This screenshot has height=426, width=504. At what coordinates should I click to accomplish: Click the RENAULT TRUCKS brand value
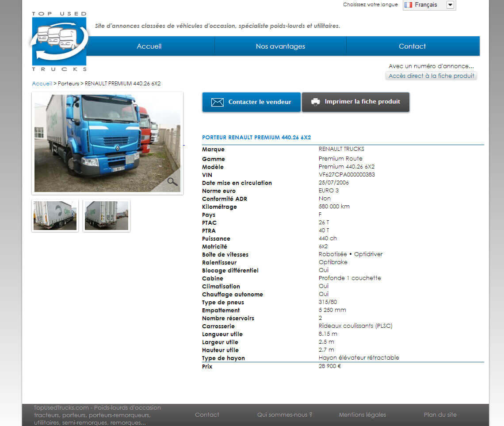point(341,149)
